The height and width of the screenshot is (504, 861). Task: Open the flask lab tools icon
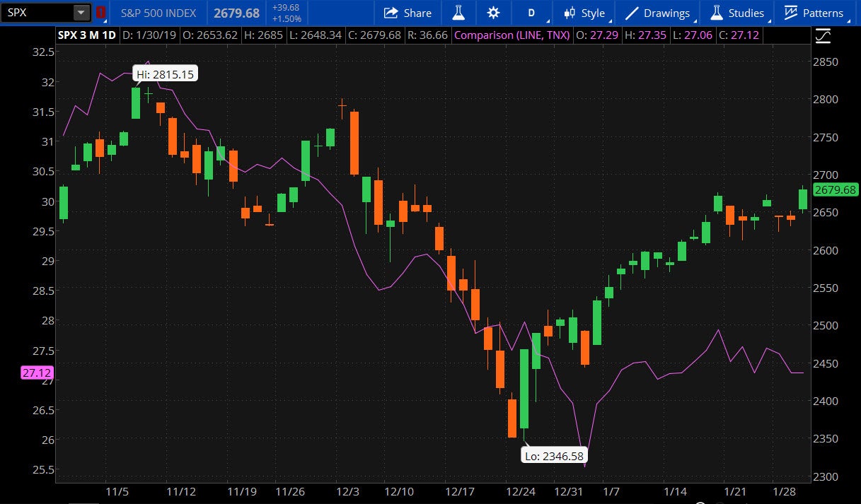pyautogui.click(x=458, y=13)
